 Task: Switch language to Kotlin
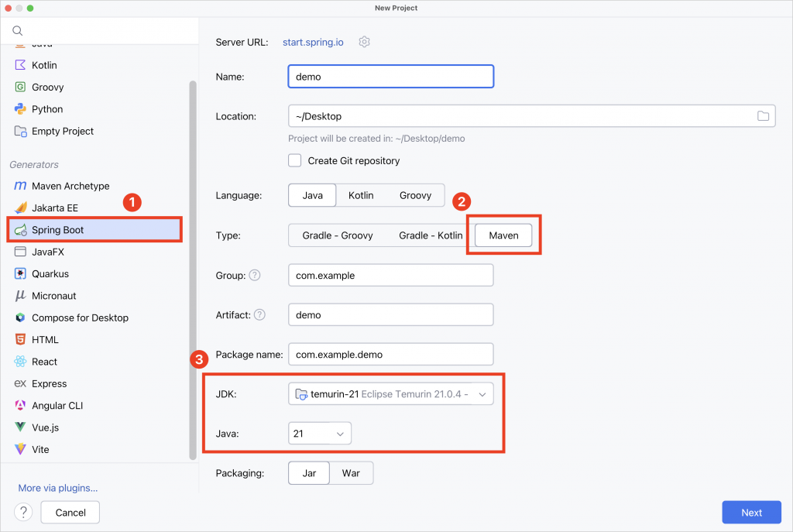(x=360, y=195)
